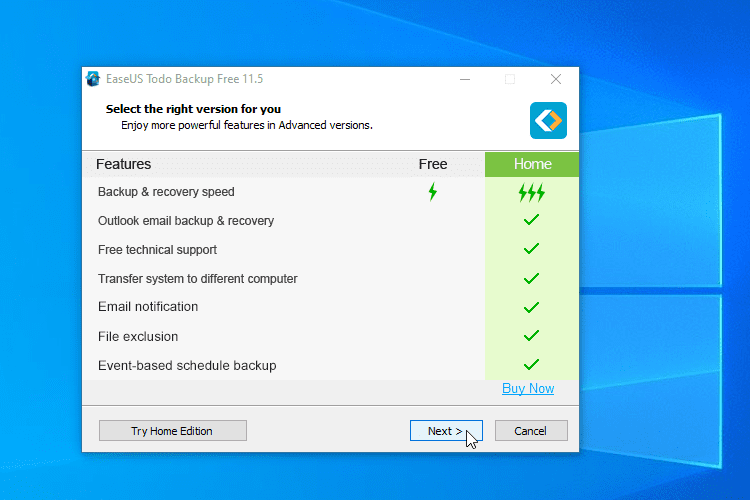Close the EaseUS Todo Backup installer window

click(555, 79)
